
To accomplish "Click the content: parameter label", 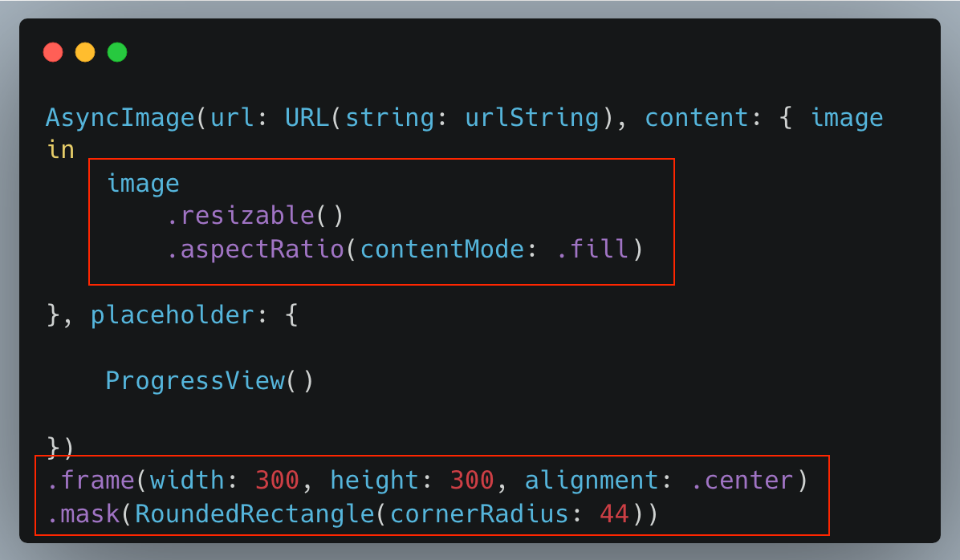I will [703, 117].
